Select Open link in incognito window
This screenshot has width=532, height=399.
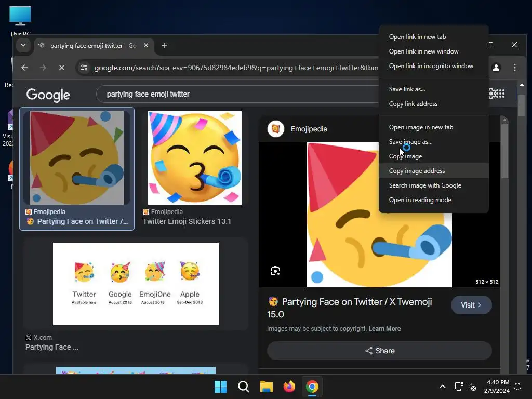tap(431, 66)
